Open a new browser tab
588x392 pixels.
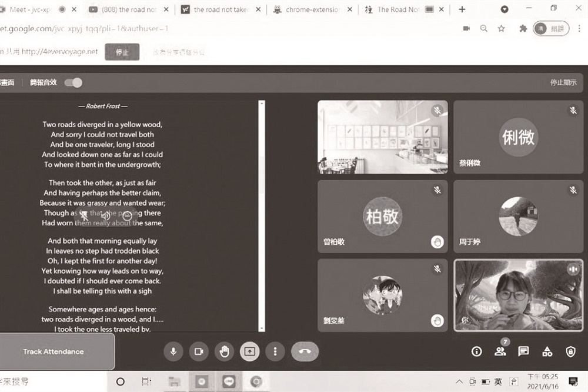pyautogui.click(x=462, y=10)
